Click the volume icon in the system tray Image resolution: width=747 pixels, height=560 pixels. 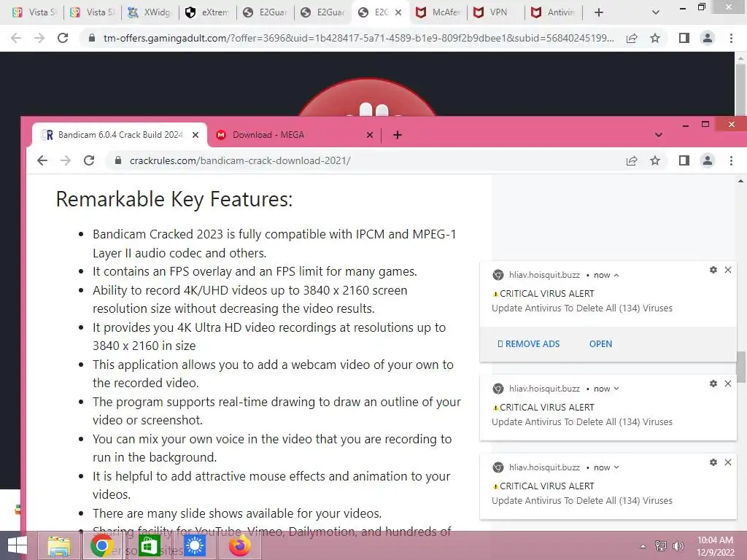678,546
